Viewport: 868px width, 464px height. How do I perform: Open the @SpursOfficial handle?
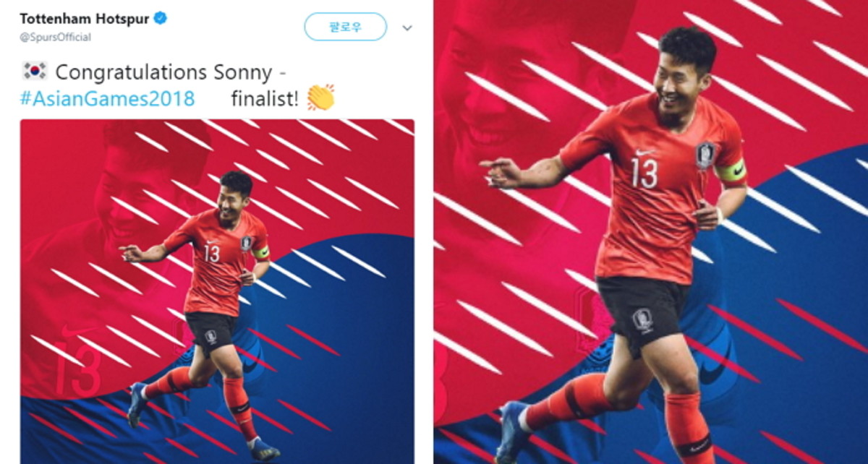55,36
